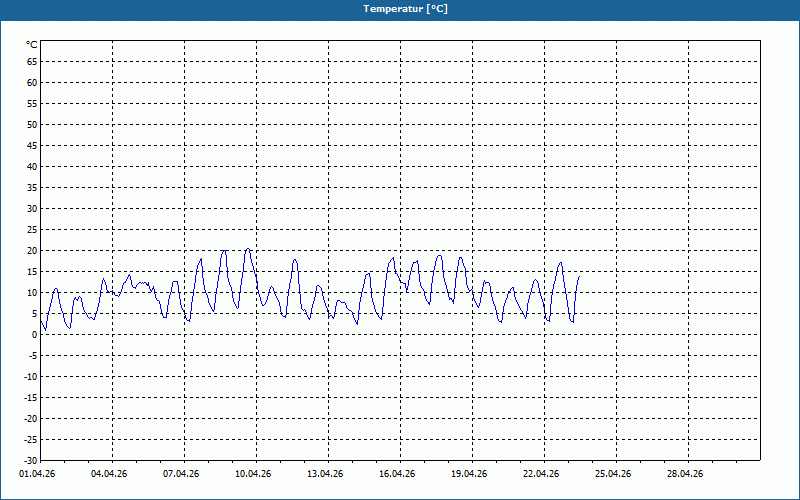
Task: Click the °C unit label on y-axis
Action: (31, 44)
